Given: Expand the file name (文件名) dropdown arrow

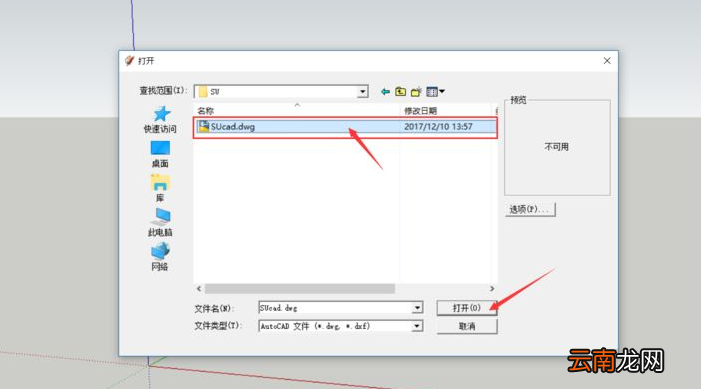Looking at the screenshot, I should click(417, 308).
